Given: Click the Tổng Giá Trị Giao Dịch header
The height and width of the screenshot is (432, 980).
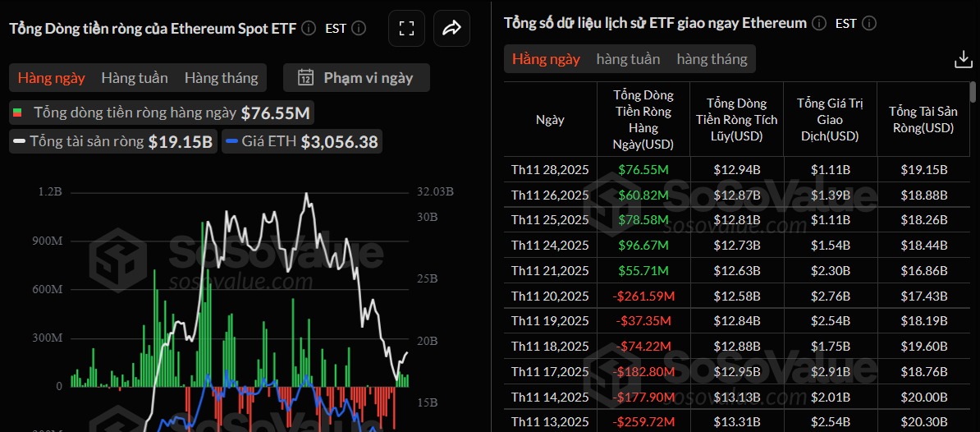Looking at the screenshot, I should click(830, 120).
